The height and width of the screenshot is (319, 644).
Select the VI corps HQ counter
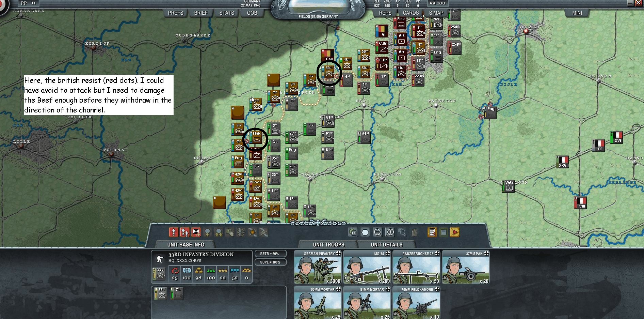point(382,31)
